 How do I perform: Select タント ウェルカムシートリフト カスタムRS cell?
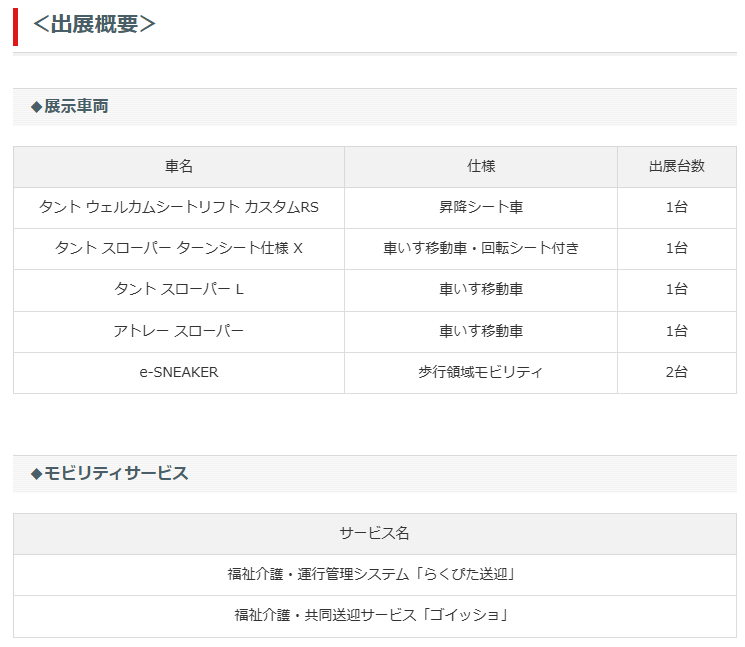point(179,207)
